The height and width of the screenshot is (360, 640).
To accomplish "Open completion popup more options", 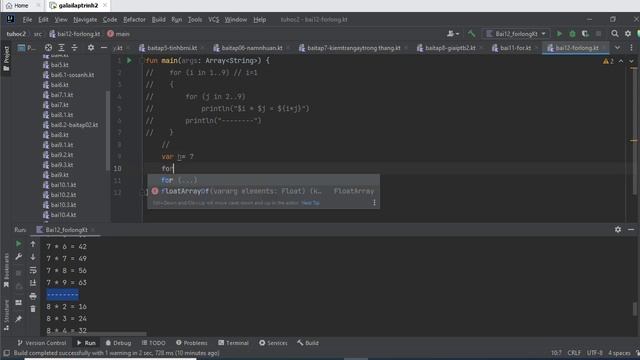I will click(374, 202).
